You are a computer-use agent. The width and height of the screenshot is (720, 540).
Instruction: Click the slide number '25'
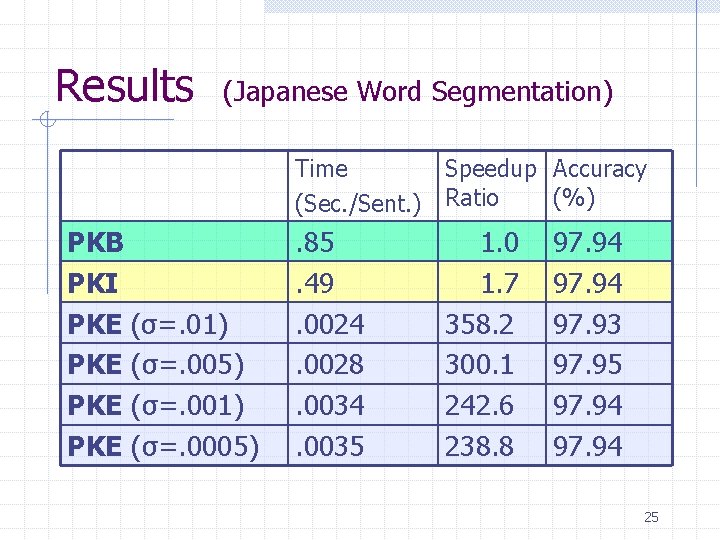651,517
